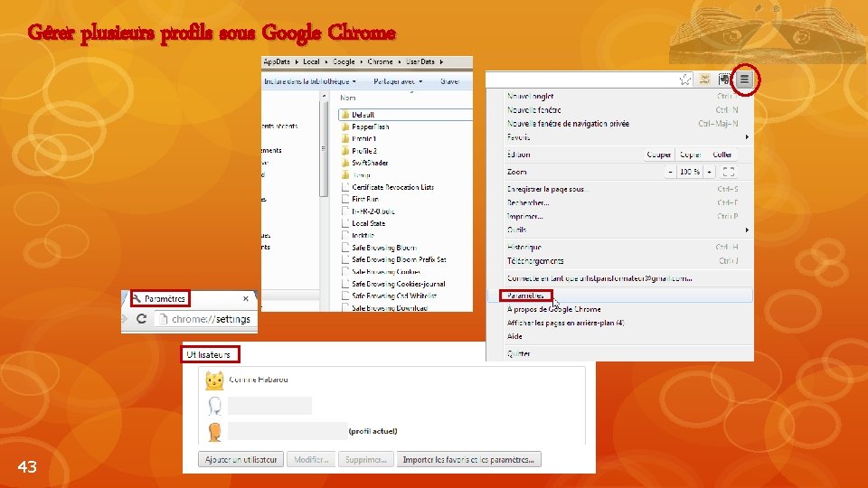The height and width of the screenshot is (488, 868).
Task: Click Chrome in the breadcrumb path
Action: tap(380, 61)
